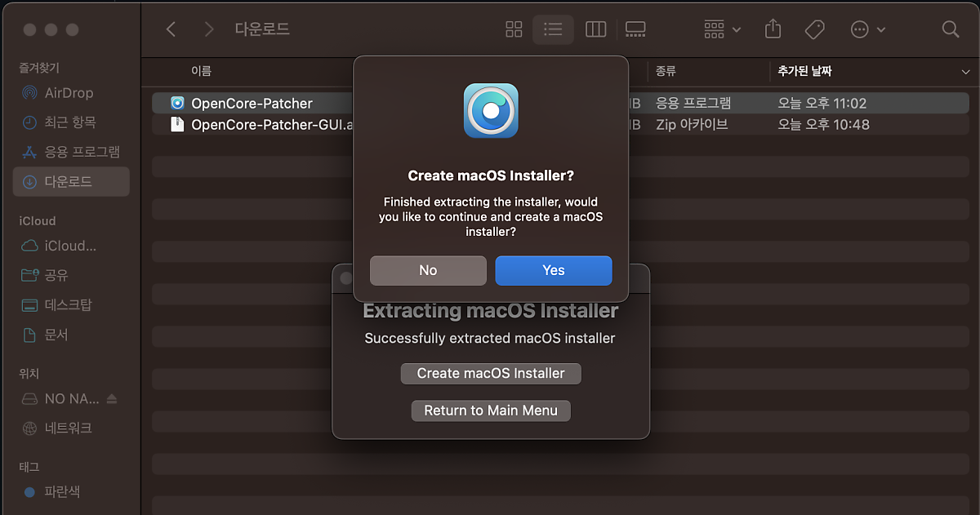980x515 pixels.
Task: Click Return to Main Menu button
Action: 491,411
